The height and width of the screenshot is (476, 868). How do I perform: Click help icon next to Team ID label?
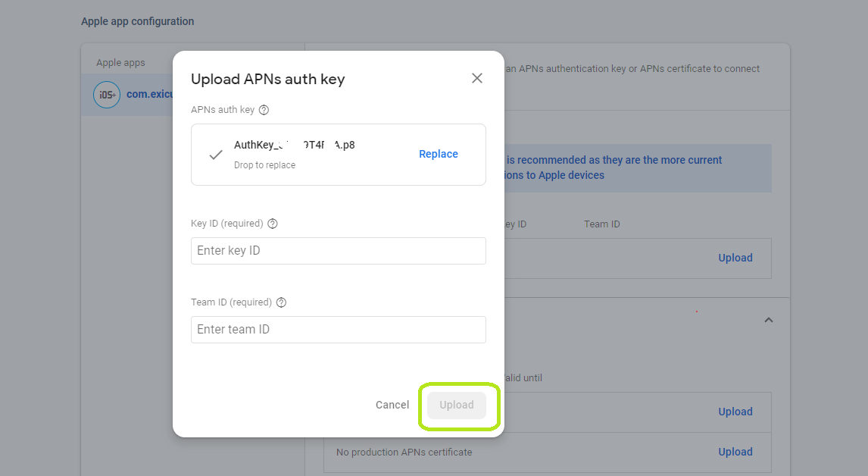(x=281, y=302)
